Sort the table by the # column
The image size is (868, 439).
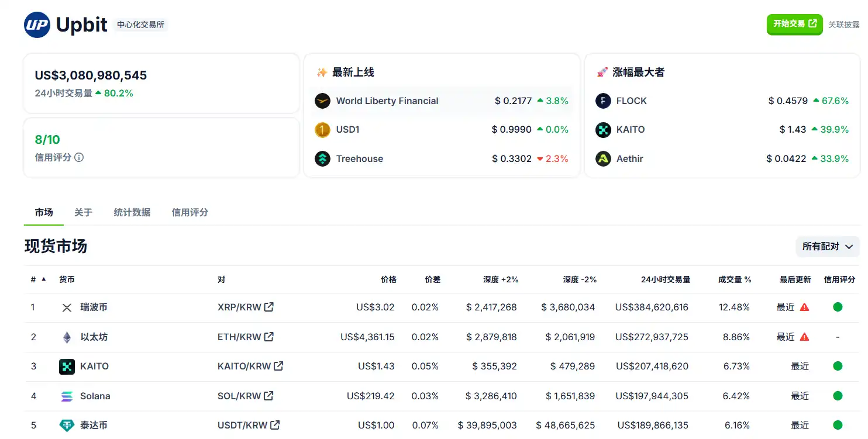[38, 280]
